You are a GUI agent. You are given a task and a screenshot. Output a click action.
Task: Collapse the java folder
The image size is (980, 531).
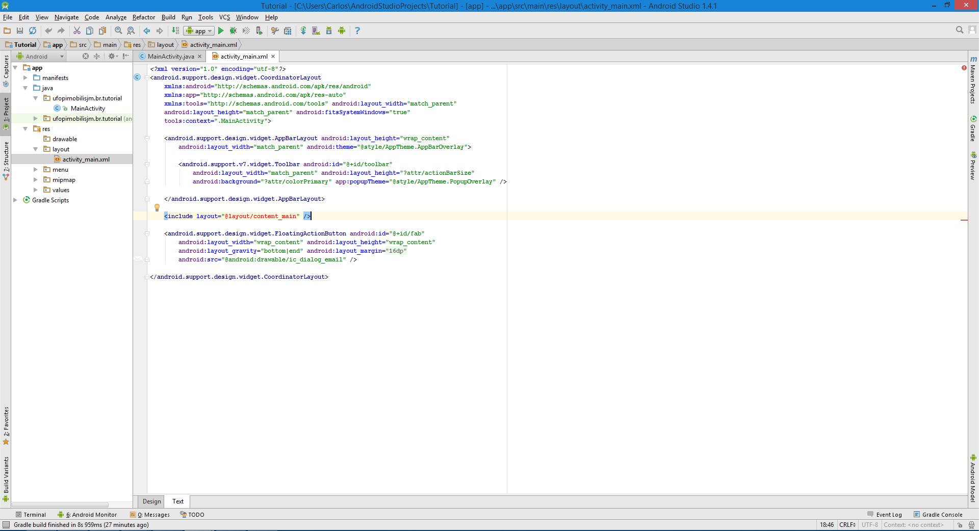tap(25, 88)
